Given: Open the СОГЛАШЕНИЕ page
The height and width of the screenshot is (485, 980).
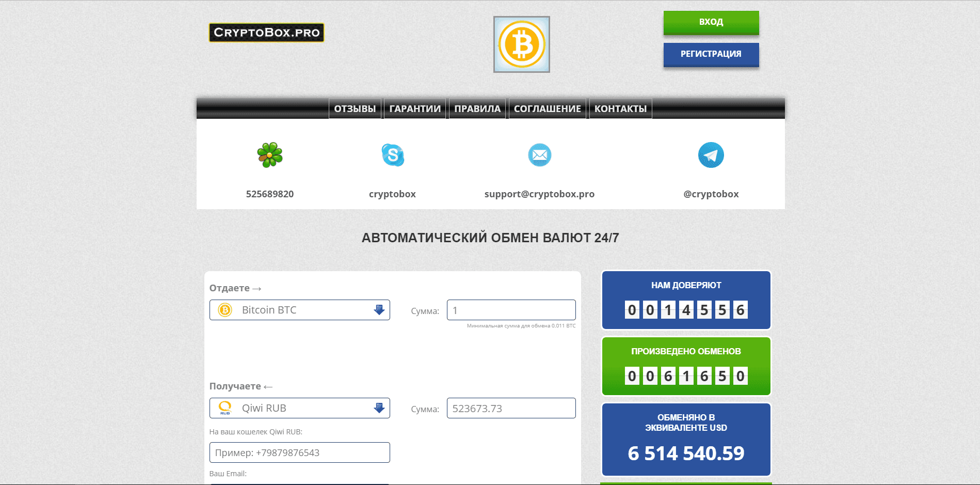Looking at the screenshot, I should (x=547, y=108).
